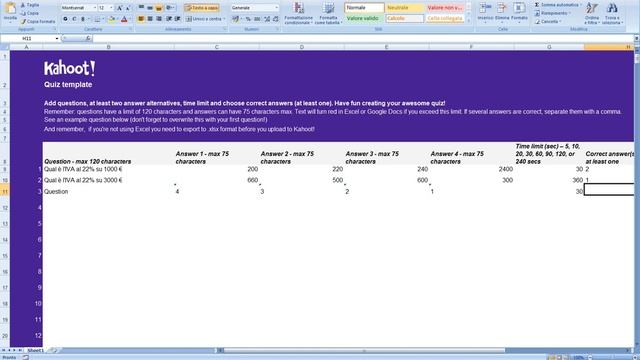Align text to bottom of cell
This screenshot has height=360, width=640.
point(159,8)
